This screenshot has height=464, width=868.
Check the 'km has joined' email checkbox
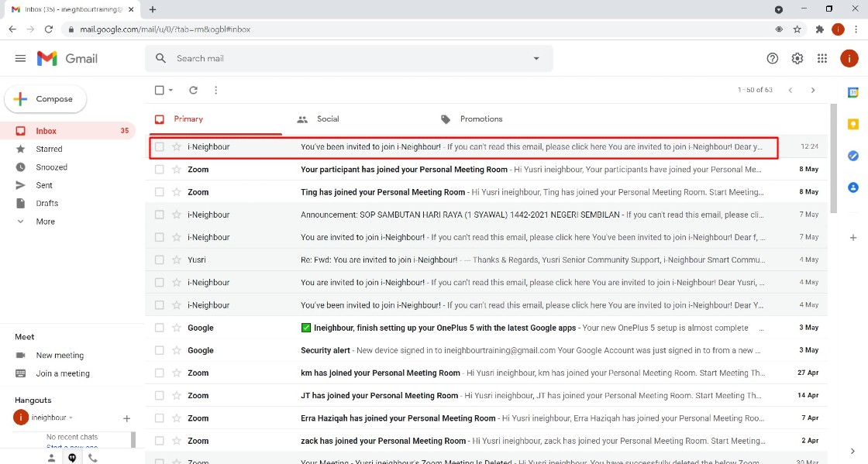pyautogui.click(x=160, y=373)
